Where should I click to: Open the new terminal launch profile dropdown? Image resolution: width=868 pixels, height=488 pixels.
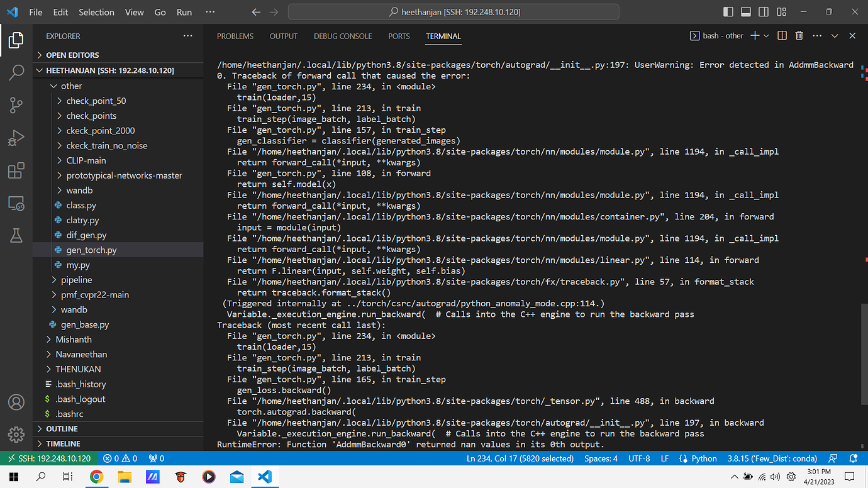(x=766, y=36)
